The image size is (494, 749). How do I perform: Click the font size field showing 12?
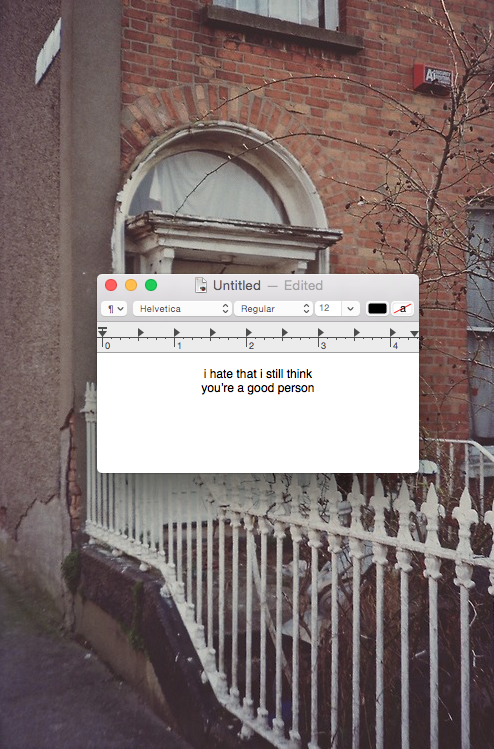328,309
